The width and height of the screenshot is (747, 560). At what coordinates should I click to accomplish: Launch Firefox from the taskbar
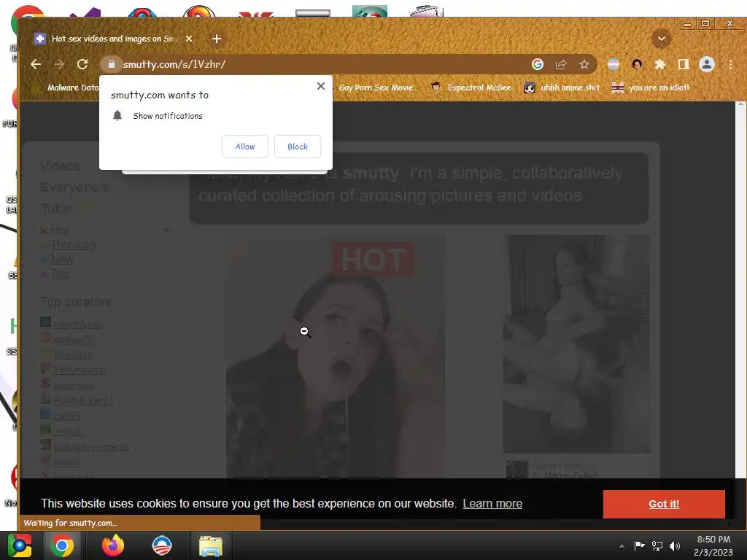[113, 545]
